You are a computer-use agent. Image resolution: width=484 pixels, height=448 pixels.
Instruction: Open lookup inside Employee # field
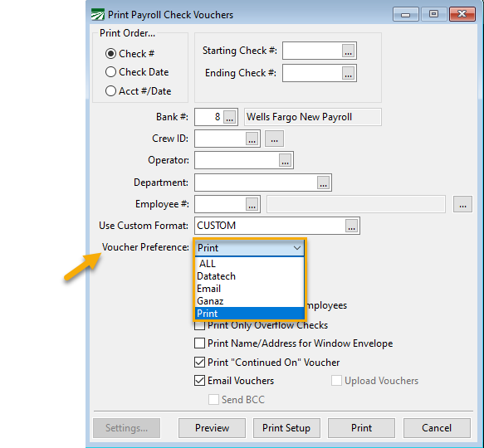point(252,204)
